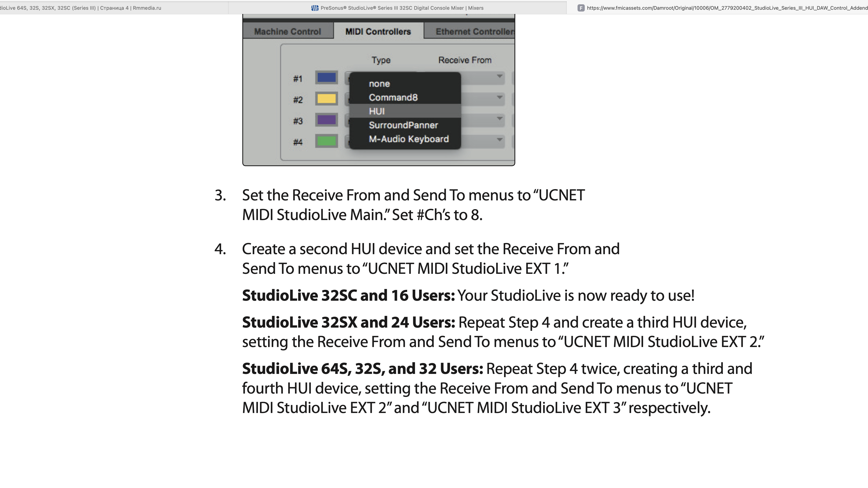Select the MIDI Controllers tab

click(x=378, y=31)
